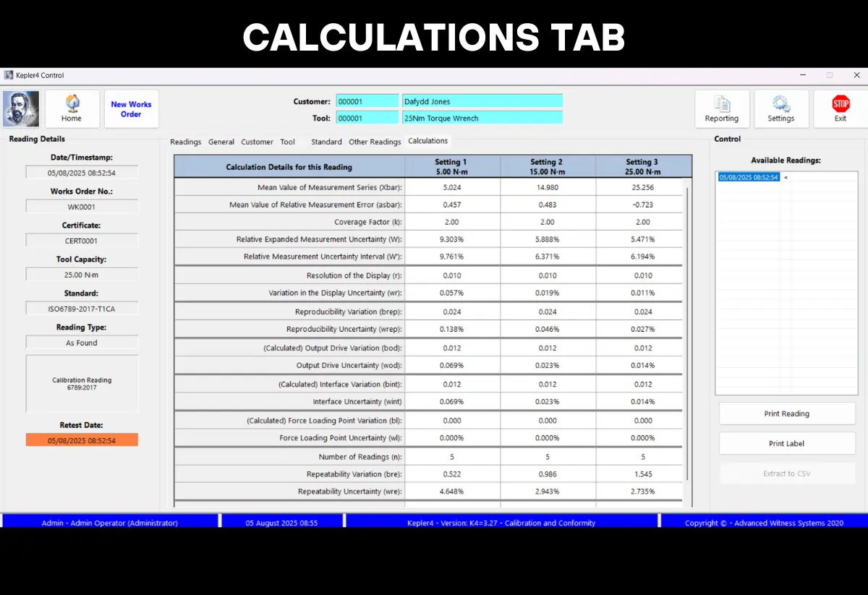Image resolution: width=868 pixels, height=595 pixels.
Task: Click the 25Nm Torque Wrench tool field
Action: (482, 118)
